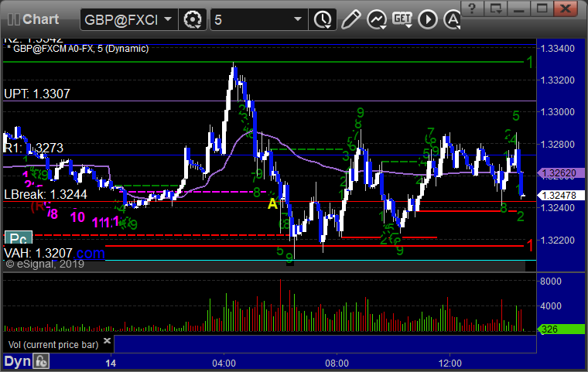The width and height of the screenshot is (588, 372).
Task: Click the Chart title grip handle
Action: click(x=13, y=19)
